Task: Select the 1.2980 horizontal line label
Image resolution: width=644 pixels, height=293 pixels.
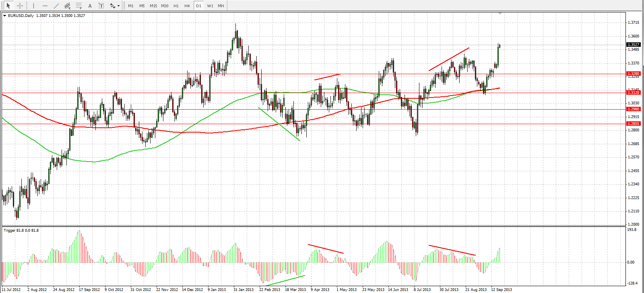Action: tap(633, 109)
